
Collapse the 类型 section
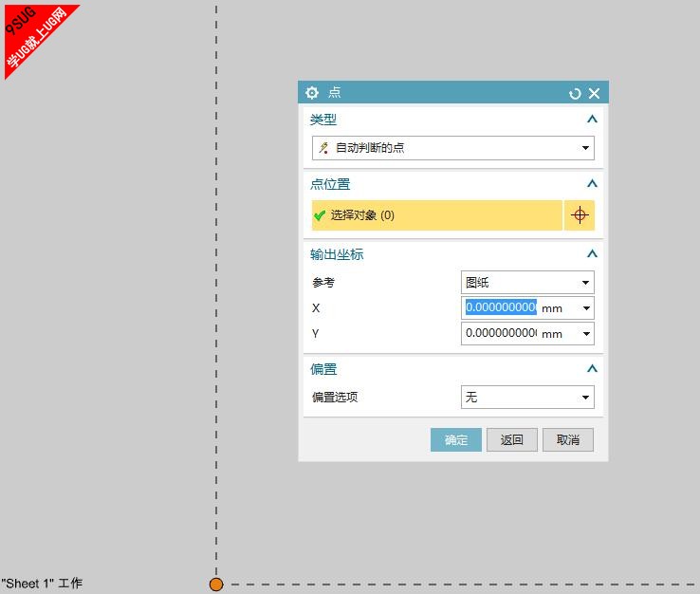tap(592, 120)
